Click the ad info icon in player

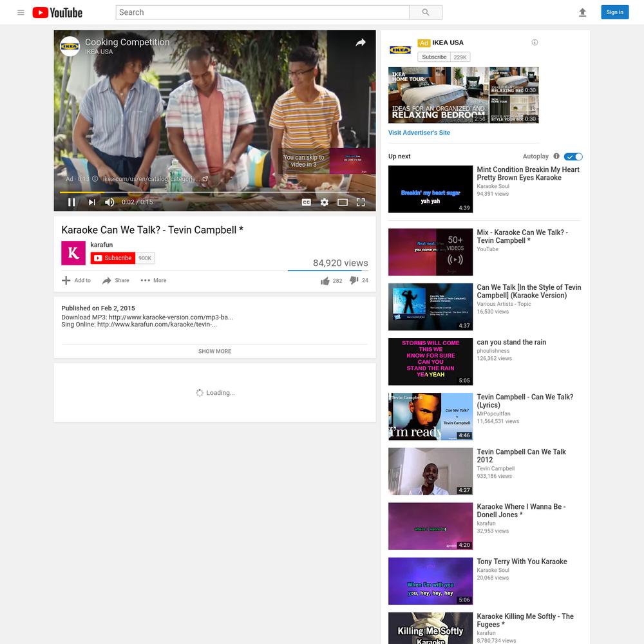pyautogui.click(x=95, y=178)
